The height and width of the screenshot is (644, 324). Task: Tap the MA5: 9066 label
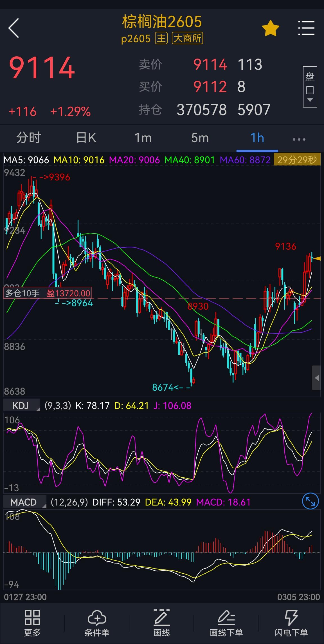click(26, 160)
